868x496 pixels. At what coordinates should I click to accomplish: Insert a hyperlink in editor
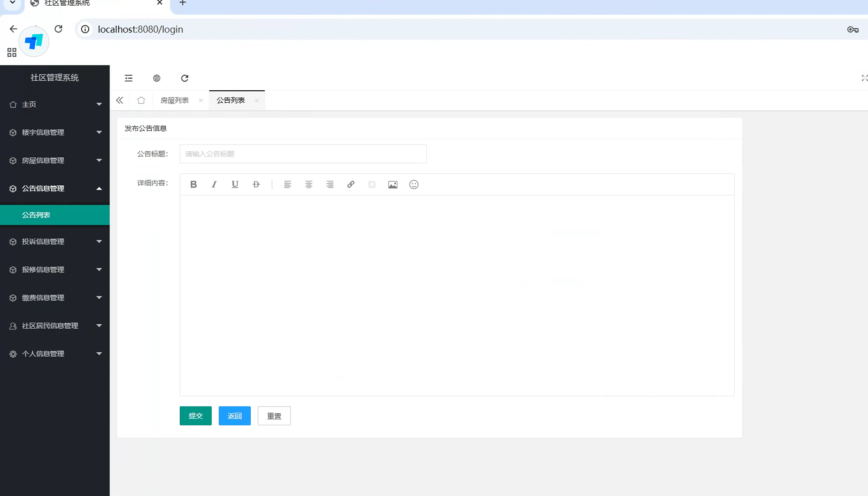coord(351,184)
